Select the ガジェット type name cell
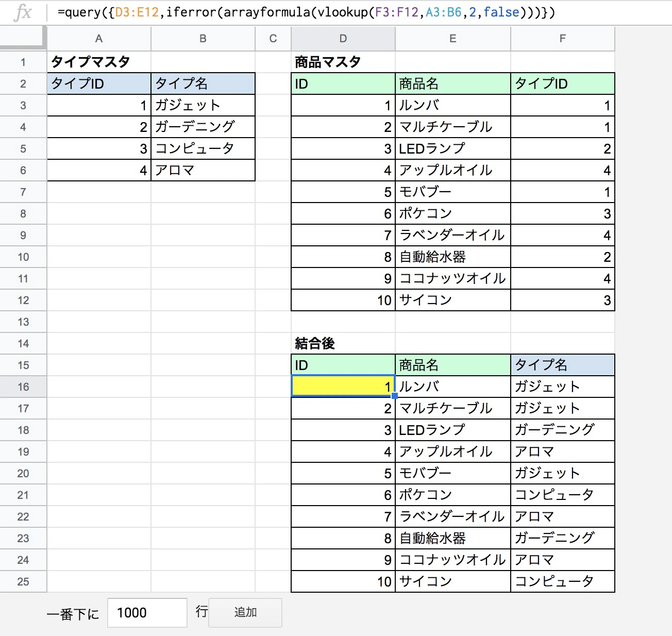Image resolution: width=672 pixels, height=636 pixels. click(203, 105)
